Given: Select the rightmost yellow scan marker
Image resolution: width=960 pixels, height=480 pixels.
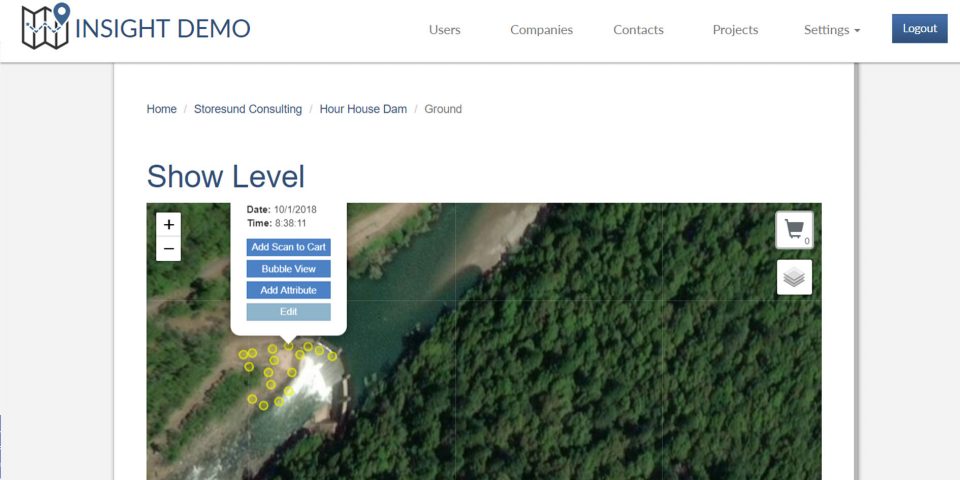Looking at the screenshot, I should point(332,356).
